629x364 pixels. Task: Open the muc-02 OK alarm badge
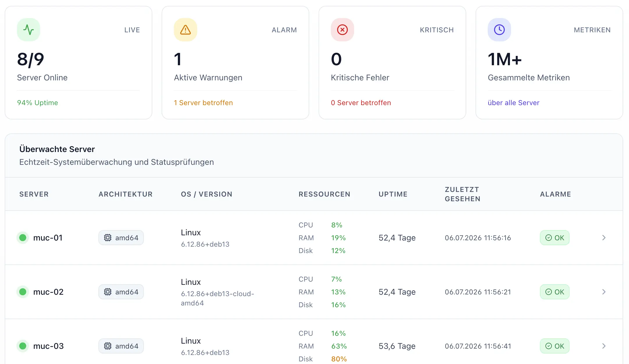[555, 292]
